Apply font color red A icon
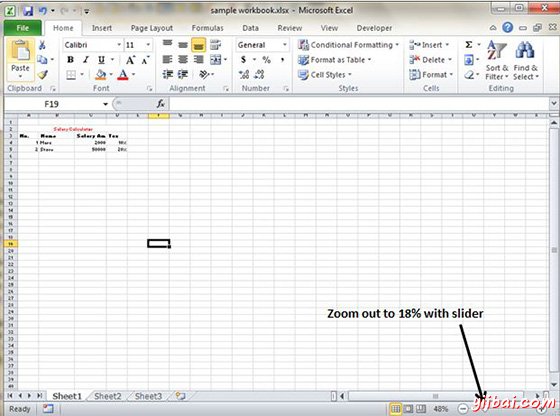 (x=123, y=74)
